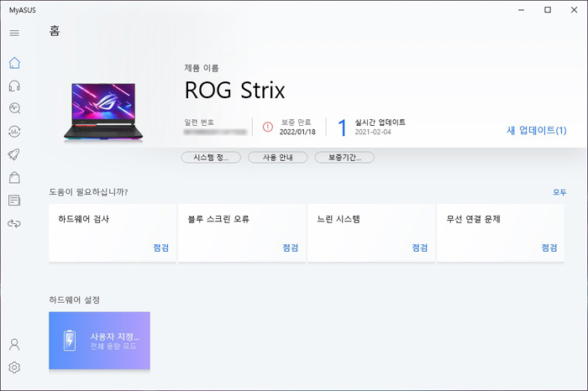Click the battery charging mode icon

[x=70, y=341]
